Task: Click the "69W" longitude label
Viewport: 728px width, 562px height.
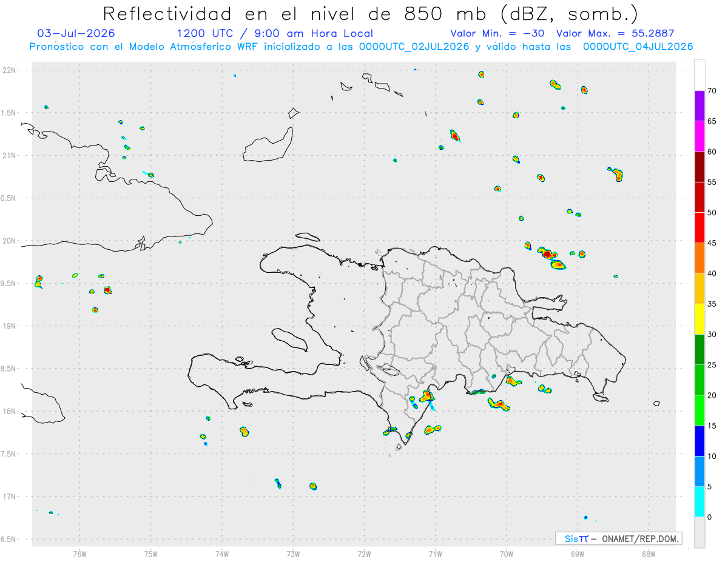Action: click(578, 554)
